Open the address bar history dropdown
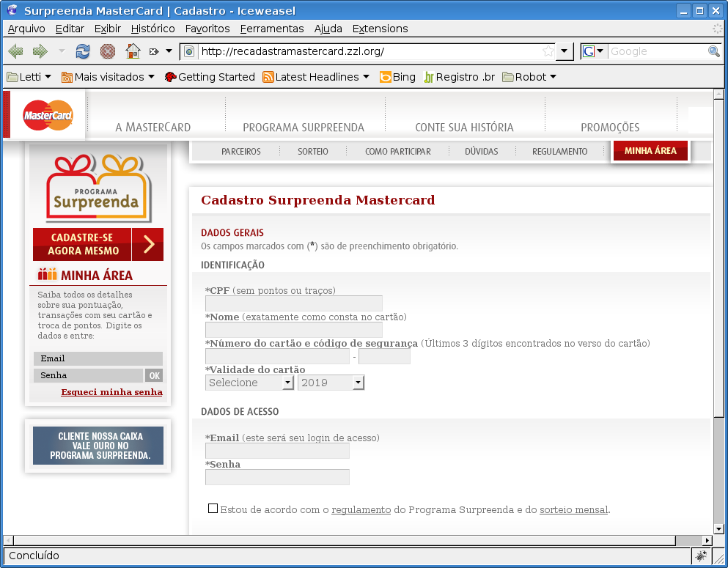Image resolution: width=728 pixels, height=568 pixels. click(x=564, y=51)
